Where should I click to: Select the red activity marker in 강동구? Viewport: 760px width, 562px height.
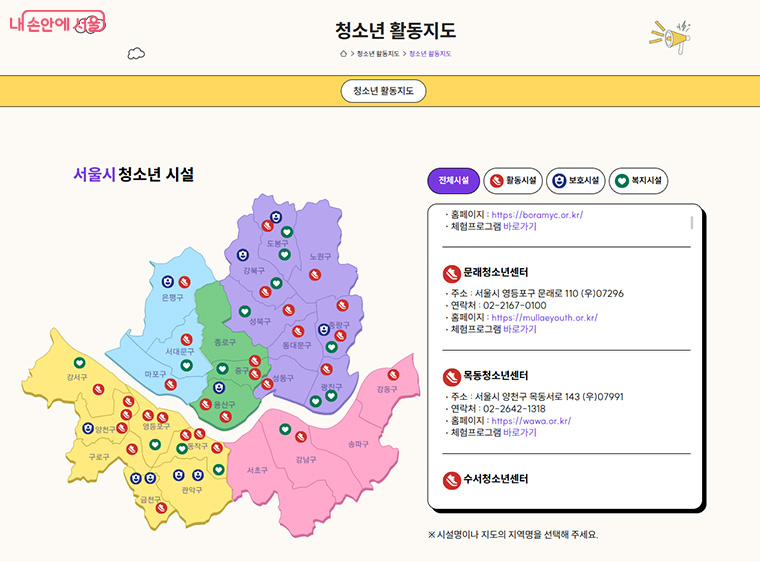click(x=393, y=375)
